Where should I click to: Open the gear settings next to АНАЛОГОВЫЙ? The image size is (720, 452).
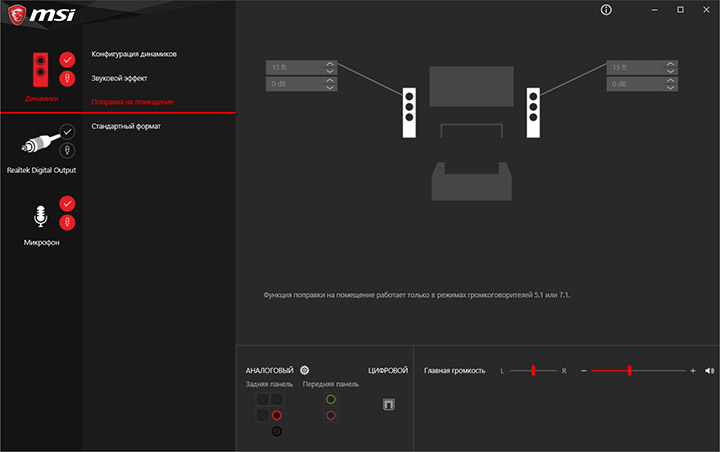304,370
